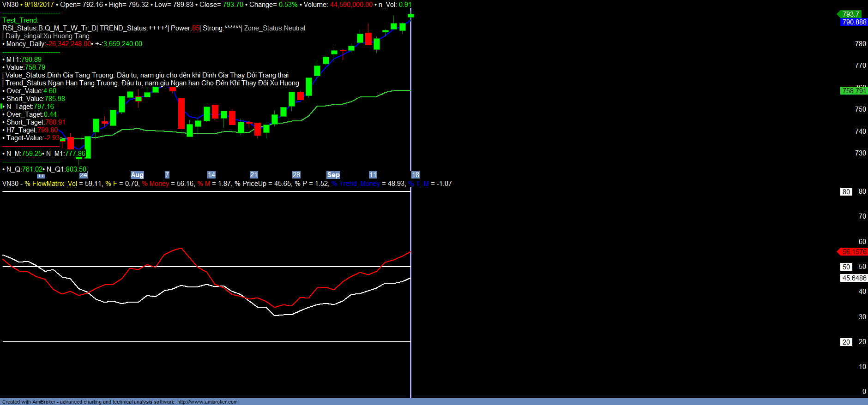Viewport: 868px width, 405px height.
Task: Click the VN30 ticker symbol in chart title
Action: tap(10, 5)
